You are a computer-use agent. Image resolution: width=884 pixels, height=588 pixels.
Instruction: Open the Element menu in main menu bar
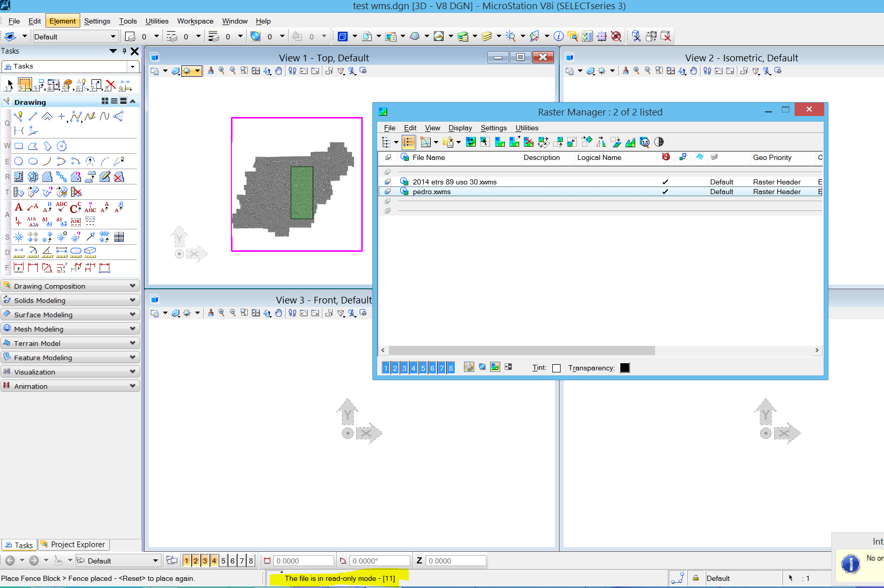(62, 21)
